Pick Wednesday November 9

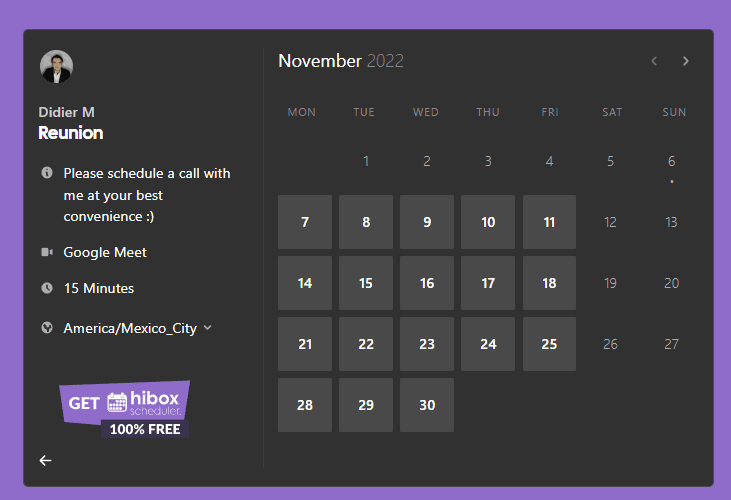427,222
